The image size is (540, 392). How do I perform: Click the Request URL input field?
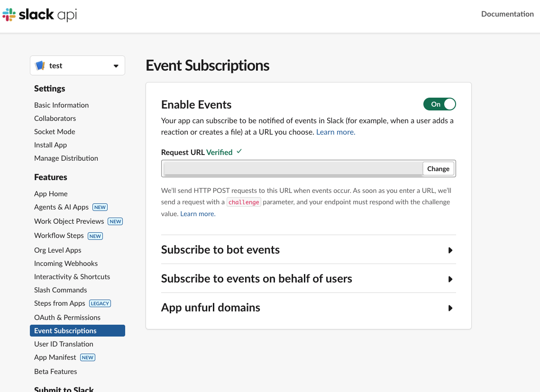point(293,169)
